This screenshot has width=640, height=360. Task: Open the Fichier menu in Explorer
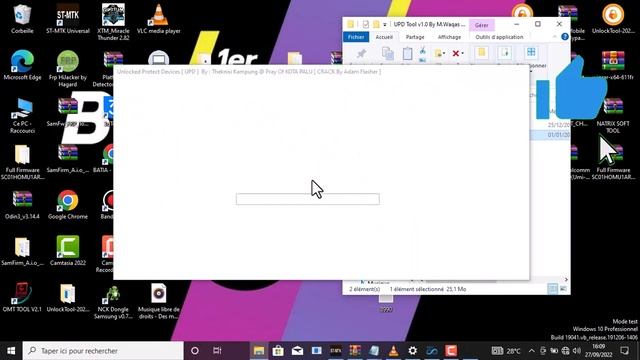[356, 37]
